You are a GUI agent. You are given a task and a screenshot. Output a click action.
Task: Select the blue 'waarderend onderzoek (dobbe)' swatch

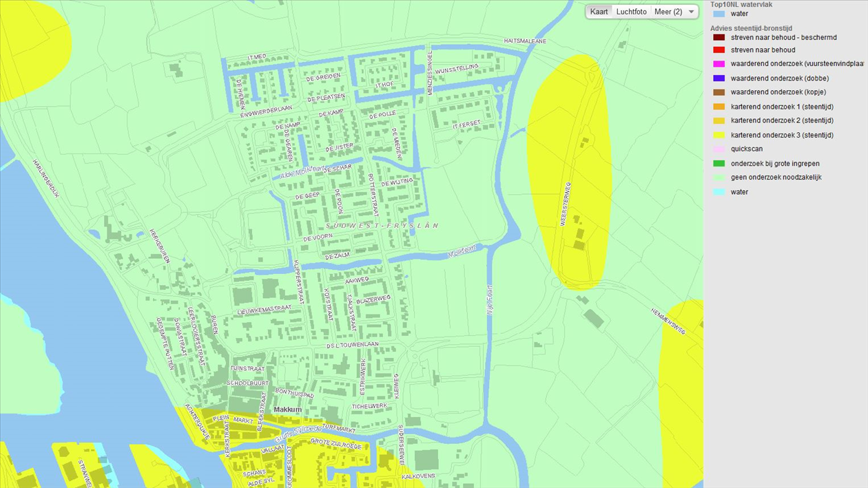719,78
